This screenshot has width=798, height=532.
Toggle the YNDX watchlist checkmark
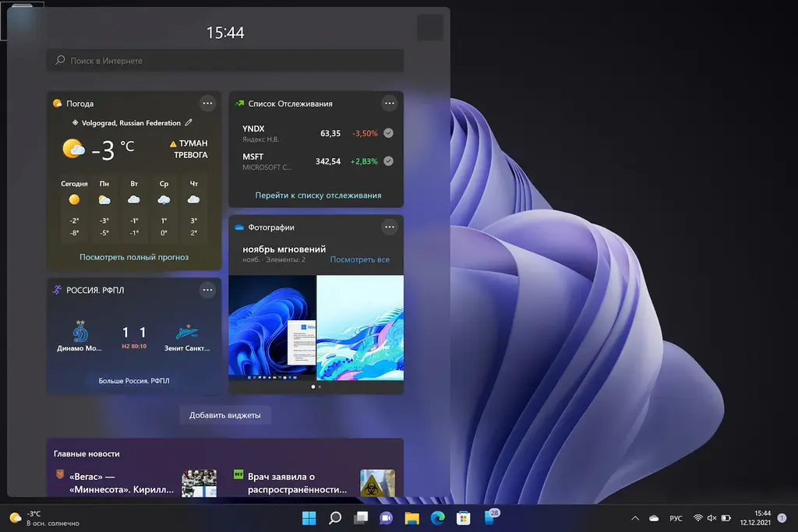(388, 133)
